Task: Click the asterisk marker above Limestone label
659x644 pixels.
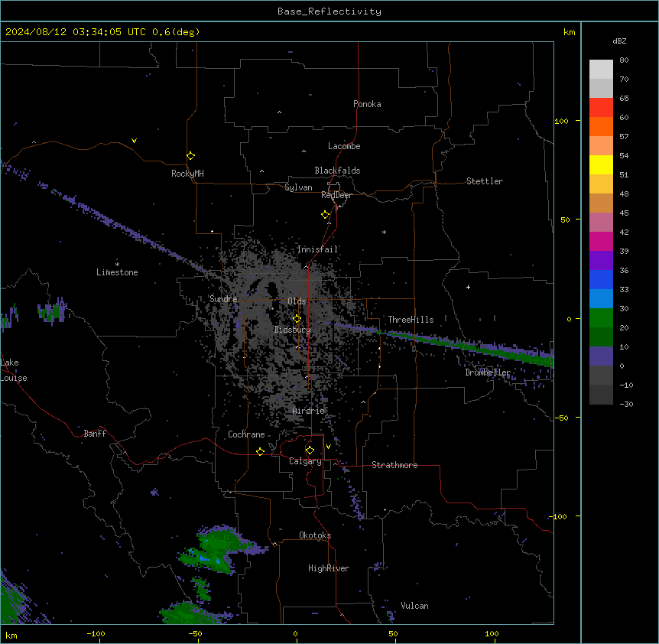Action: click(117, 264)
